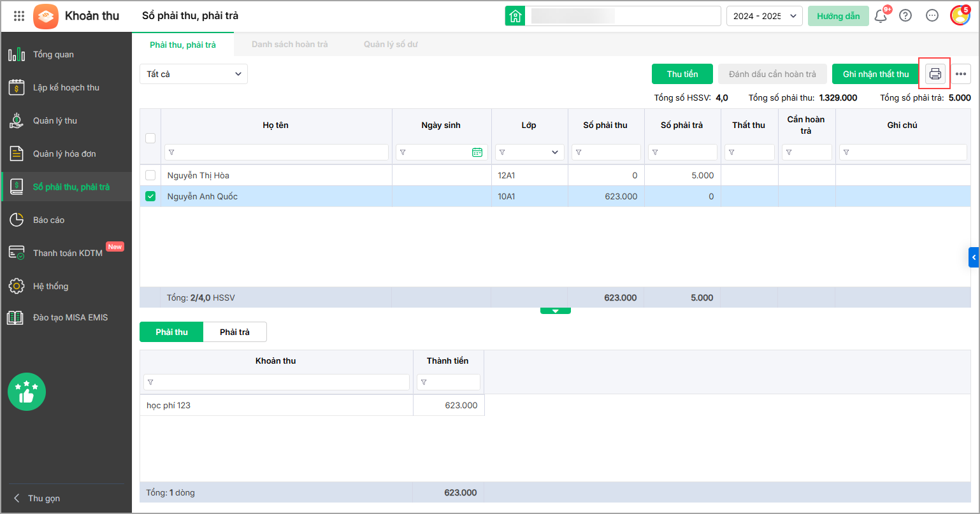
Task: Click the calendar icon in Ngày sinh filter
Action: 477,152
